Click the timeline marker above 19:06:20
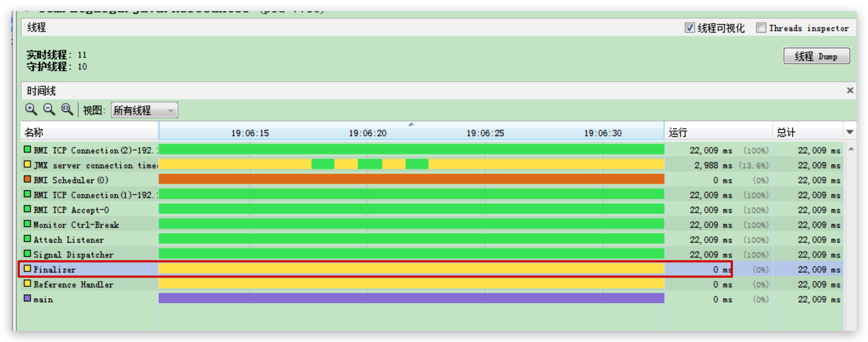This screenshot has height=342, width=868. click(411, 125)
